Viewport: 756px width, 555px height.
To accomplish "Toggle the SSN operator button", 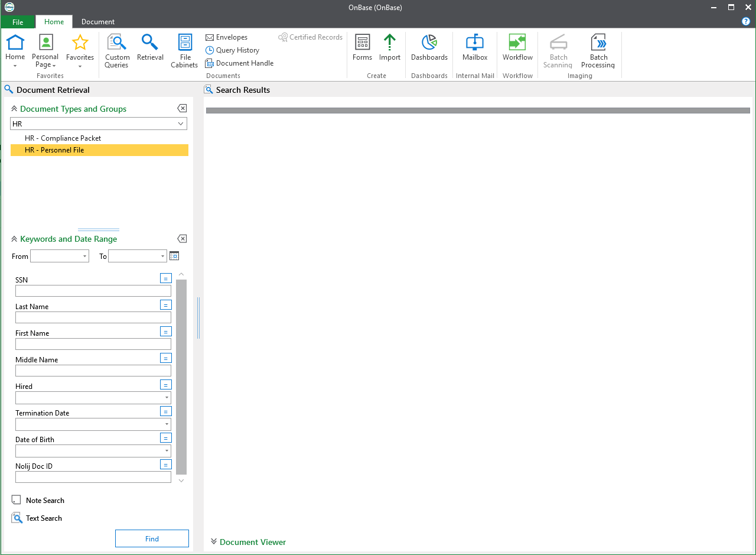I will point(166,278).
